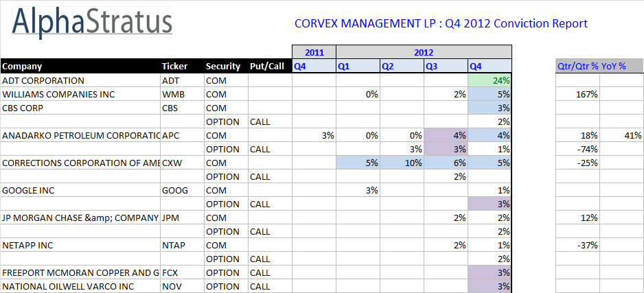Click the 2011 year header
The image size is (644, 293).
point(314,52)
